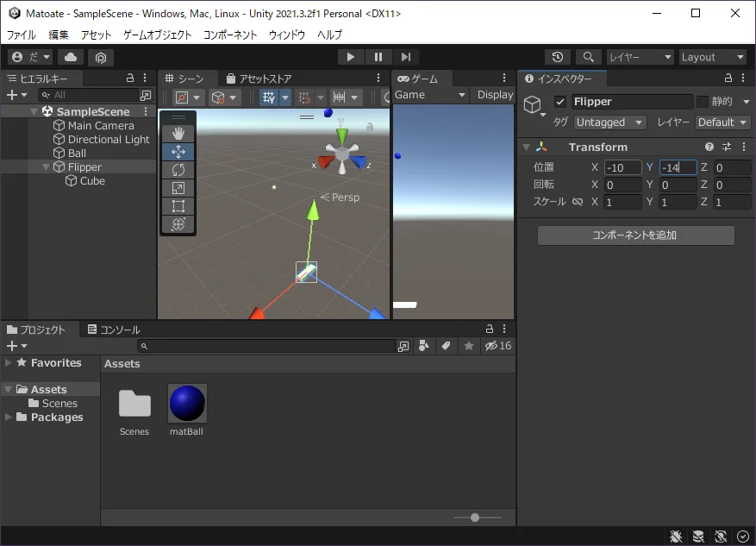Viewport: 756px width, 546px height.
Task: Toggle the Project panel lock
Action: (490, 329)
